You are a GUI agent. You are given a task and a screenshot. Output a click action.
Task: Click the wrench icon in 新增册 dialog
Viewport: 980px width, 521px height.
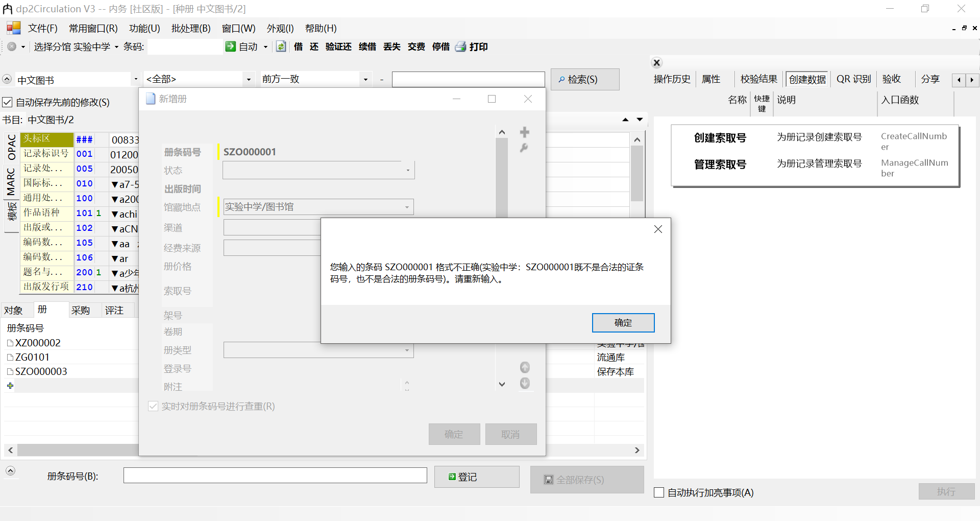point(524,148)
